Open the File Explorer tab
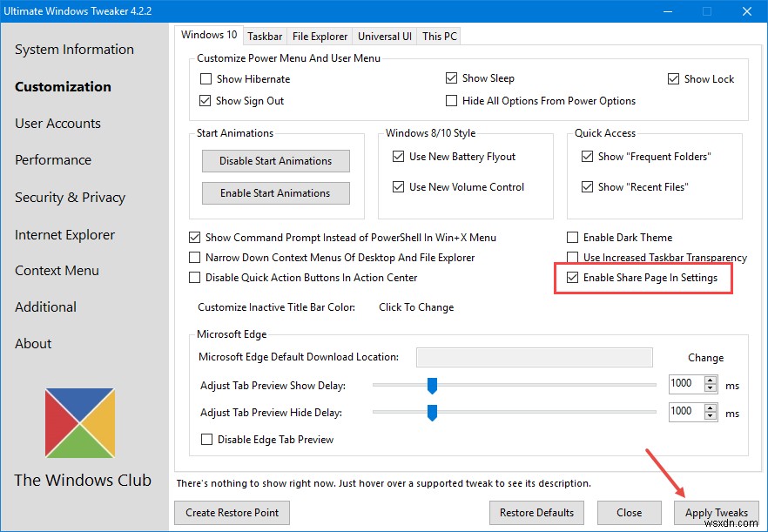The width and height of the screenshot is (768, 532). (x=319, y=36)
